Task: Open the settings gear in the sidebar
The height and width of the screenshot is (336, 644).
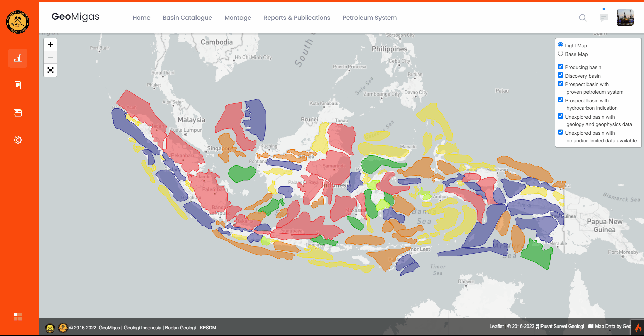Action: click(18, 140)
